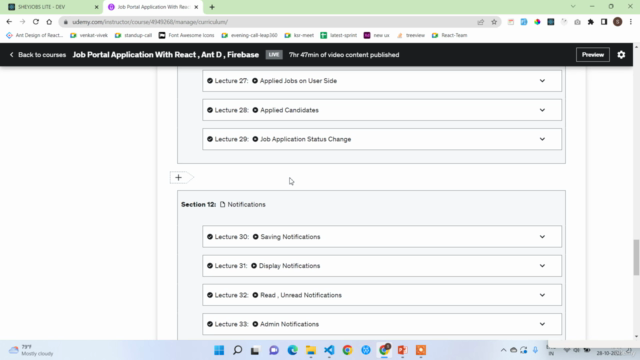Click the page vertical scrollbar thumb
640x360 pixels.
pyautogui.click(x=636, y=258)
